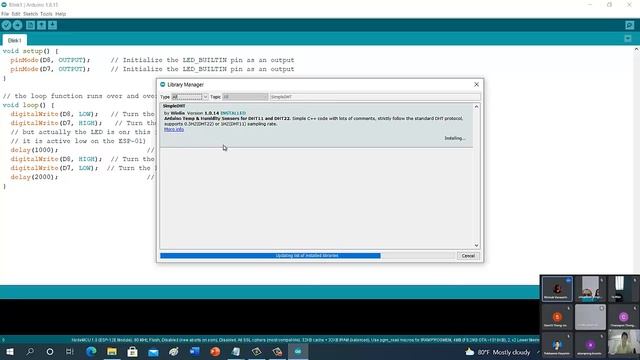
Task: Click the More info link
Action: click(x=174, y=129)
